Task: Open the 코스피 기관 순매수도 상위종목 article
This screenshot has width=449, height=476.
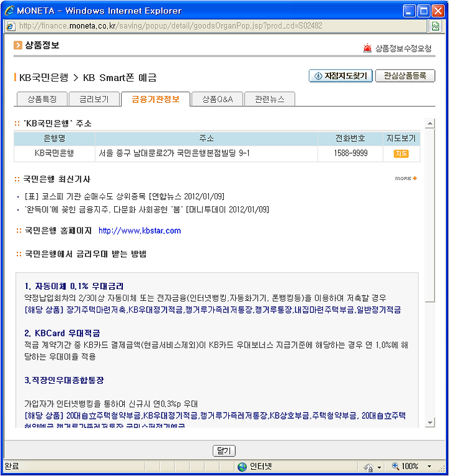Action: pyautogui.click(x=125, y=196)
